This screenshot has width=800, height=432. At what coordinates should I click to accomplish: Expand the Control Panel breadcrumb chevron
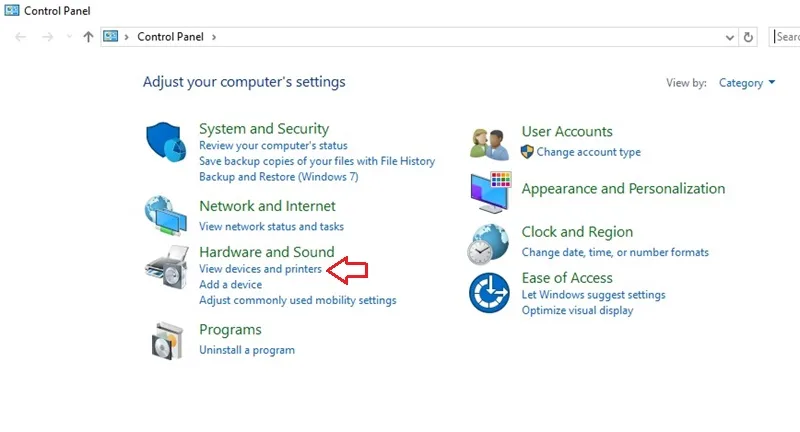[x=214, y=37]
